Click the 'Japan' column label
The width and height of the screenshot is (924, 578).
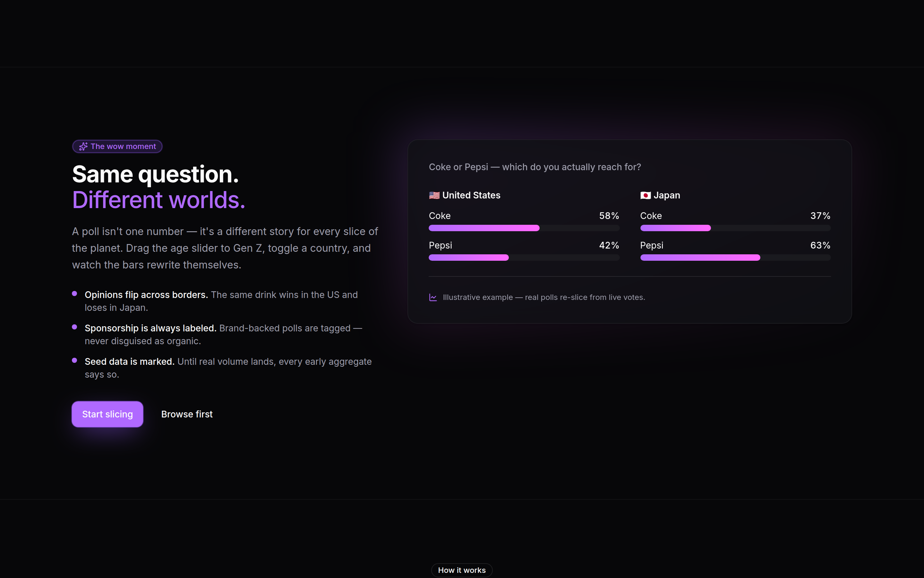coord(667,195)
